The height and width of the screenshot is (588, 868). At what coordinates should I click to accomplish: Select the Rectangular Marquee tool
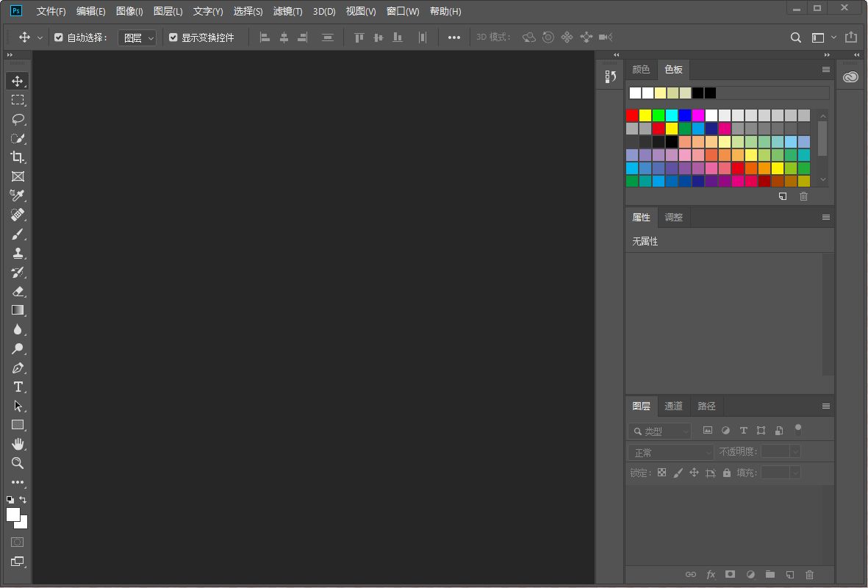click(x=18, y=100)
